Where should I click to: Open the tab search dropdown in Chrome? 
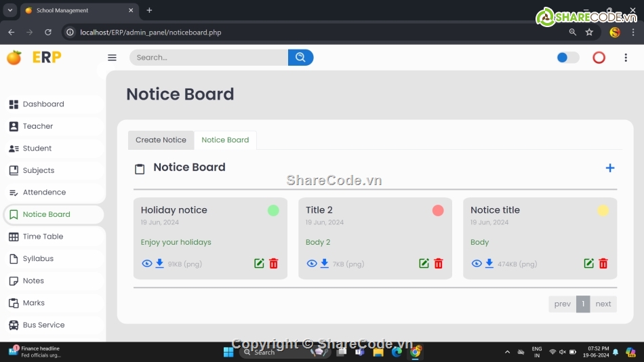10,10
